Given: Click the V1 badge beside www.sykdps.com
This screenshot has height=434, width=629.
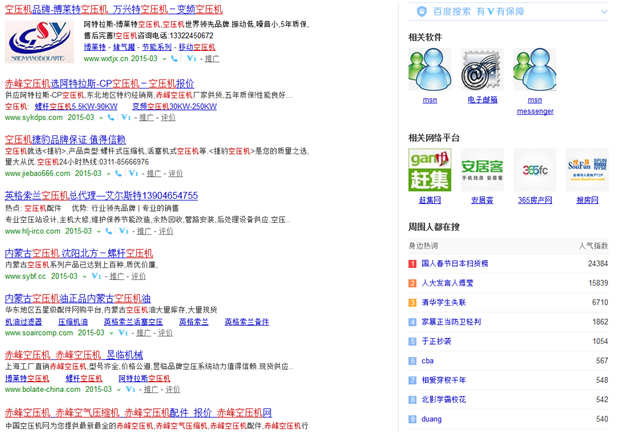Looking at the screenshot, I should pos(126,118).
